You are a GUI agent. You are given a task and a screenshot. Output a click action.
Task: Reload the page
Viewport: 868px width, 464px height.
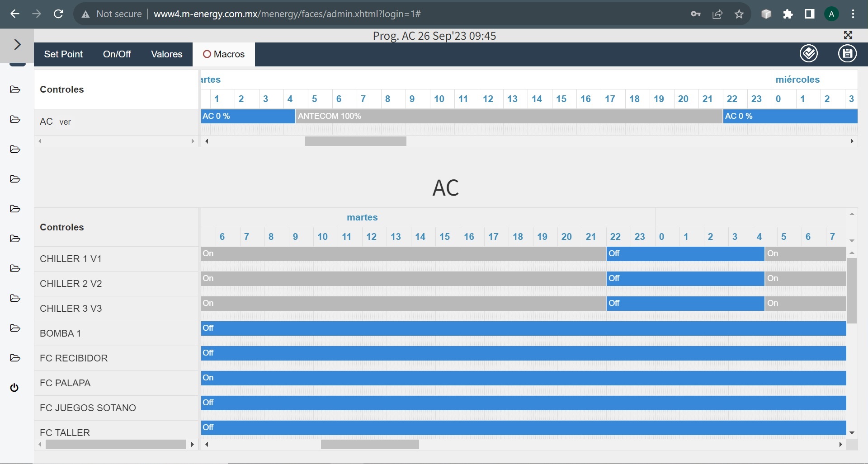coord(58,14)
